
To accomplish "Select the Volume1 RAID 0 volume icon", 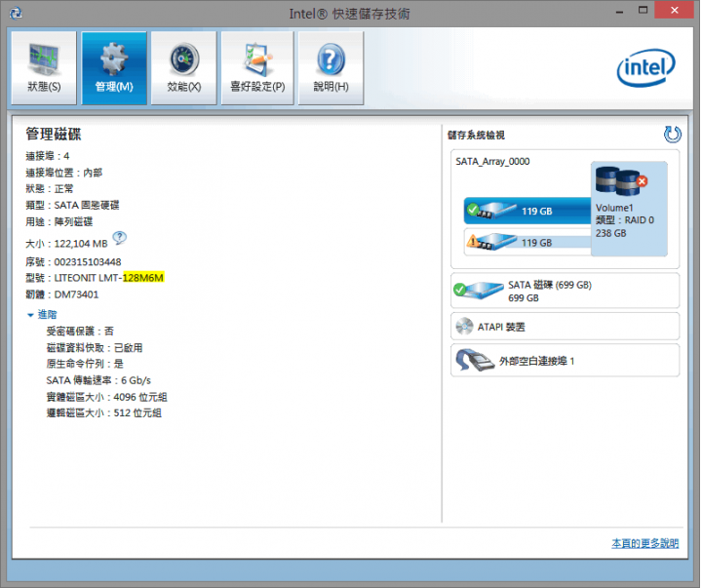I will pos(622,181).
